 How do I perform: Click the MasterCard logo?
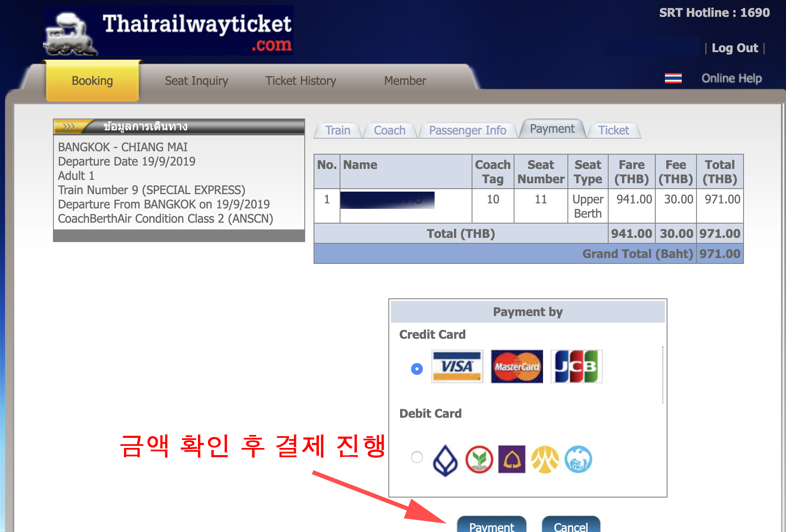[x=517, y=366]
